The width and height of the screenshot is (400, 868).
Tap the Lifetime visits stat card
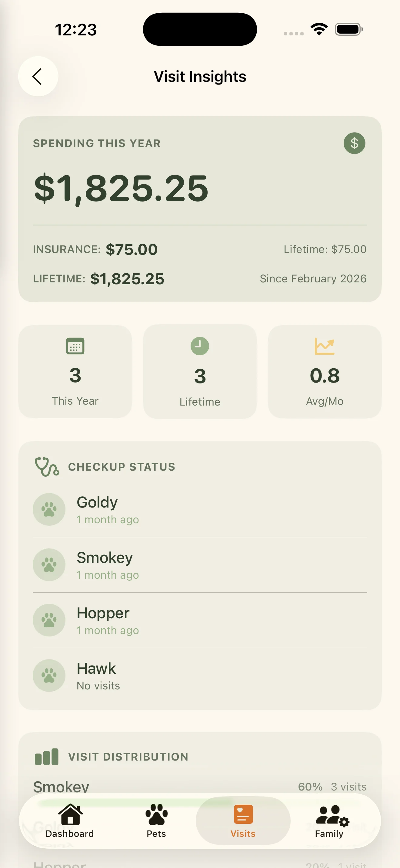200,372
